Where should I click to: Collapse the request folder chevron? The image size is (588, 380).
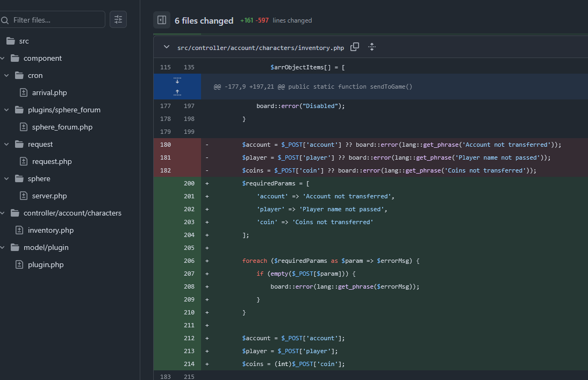(6, 145)
